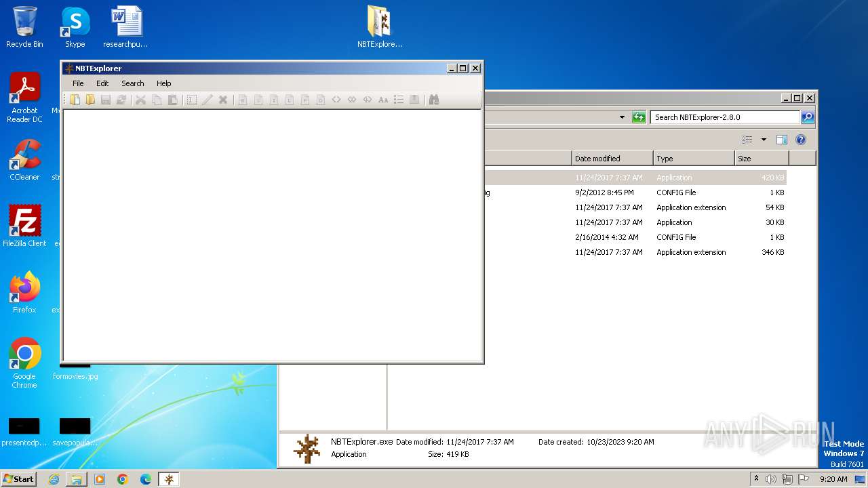
Task: Open Internet Explorer from the taskbar
Action: pyautogui.click(x=54, y=479)
